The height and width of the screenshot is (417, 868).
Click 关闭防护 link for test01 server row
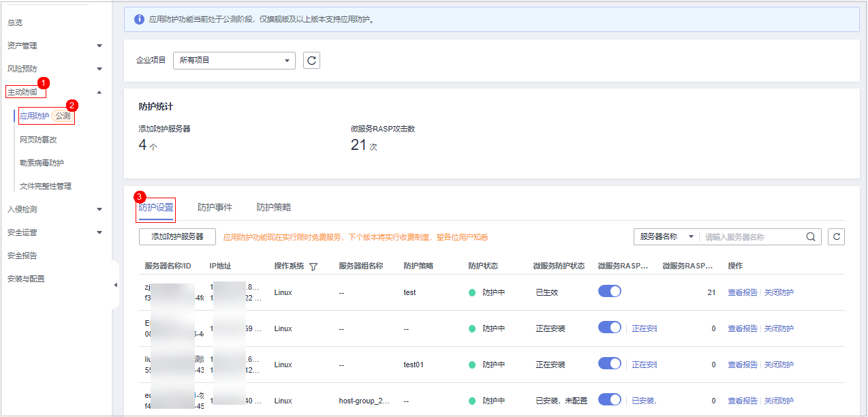(779, 365)
